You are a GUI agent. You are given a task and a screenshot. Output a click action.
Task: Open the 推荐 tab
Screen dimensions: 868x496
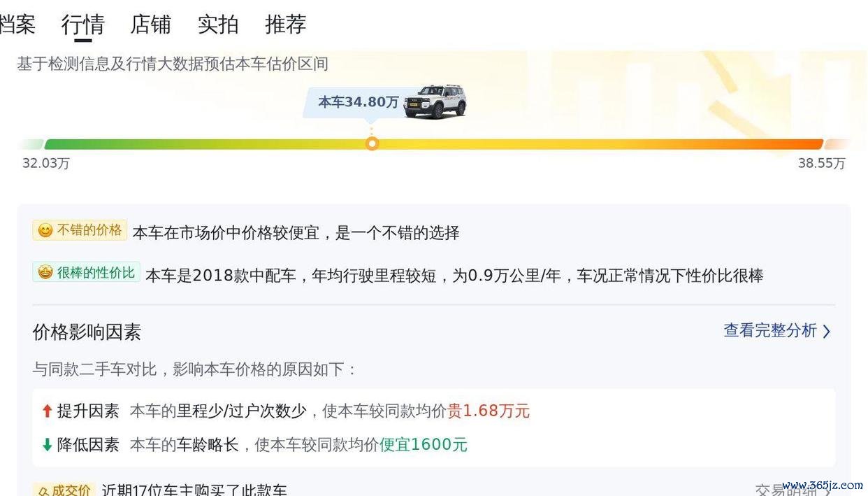click(286, 24)
